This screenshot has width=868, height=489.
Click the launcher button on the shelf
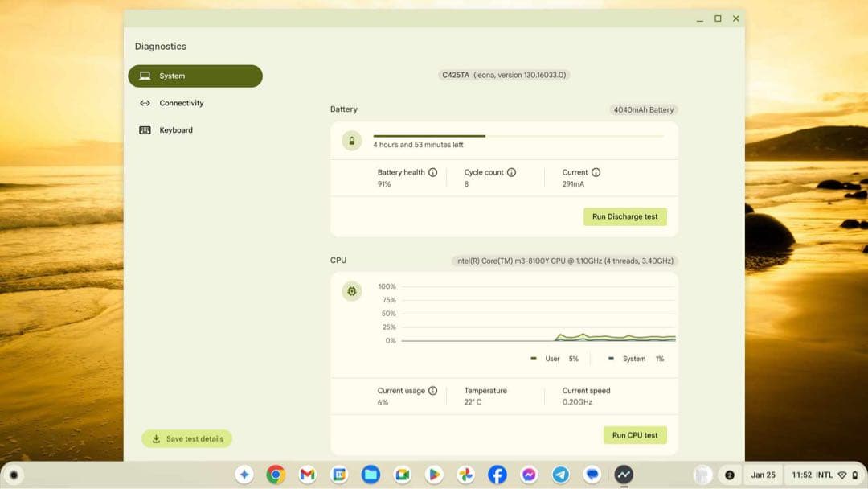(x=14, y=475)
